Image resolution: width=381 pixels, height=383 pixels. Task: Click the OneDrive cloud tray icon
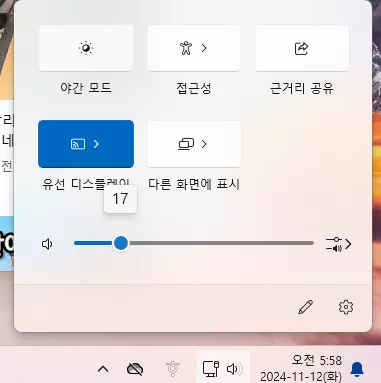[x=135, y=369]
